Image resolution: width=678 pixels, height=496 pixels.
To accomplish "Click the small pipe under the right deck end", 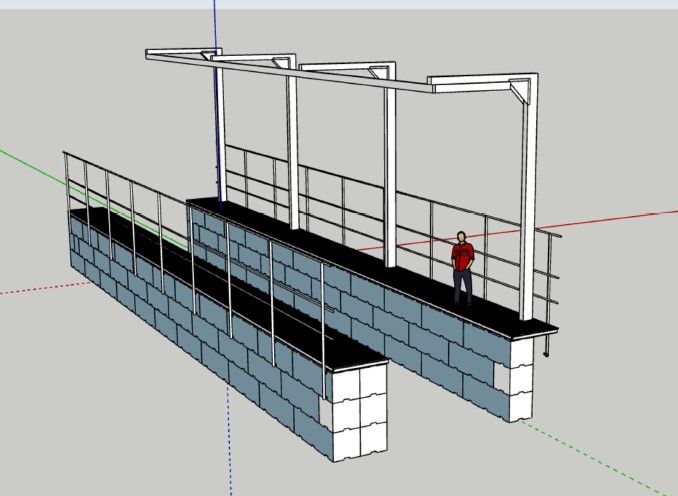I will point(548,346).
